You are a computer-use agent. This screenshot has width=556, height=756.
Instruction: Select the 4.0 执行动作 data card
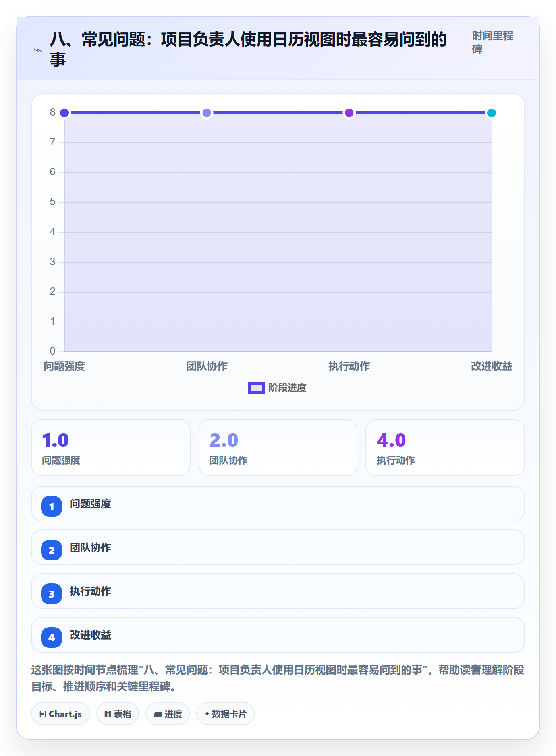pos(445,448)
